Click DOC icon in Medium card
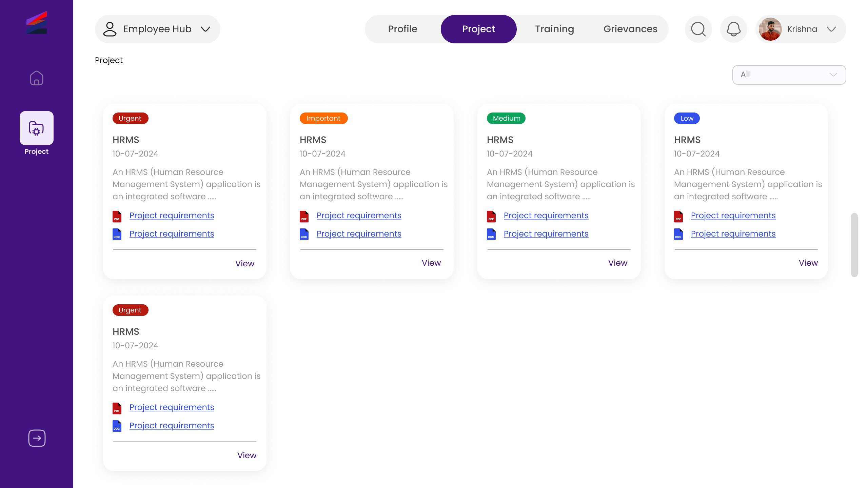 (491, 234)
